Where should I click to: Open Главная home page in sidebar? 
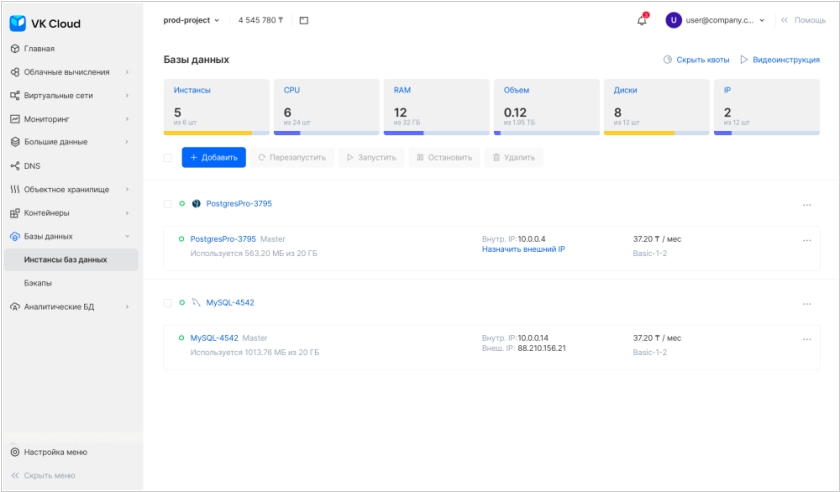tap(39, 48)
